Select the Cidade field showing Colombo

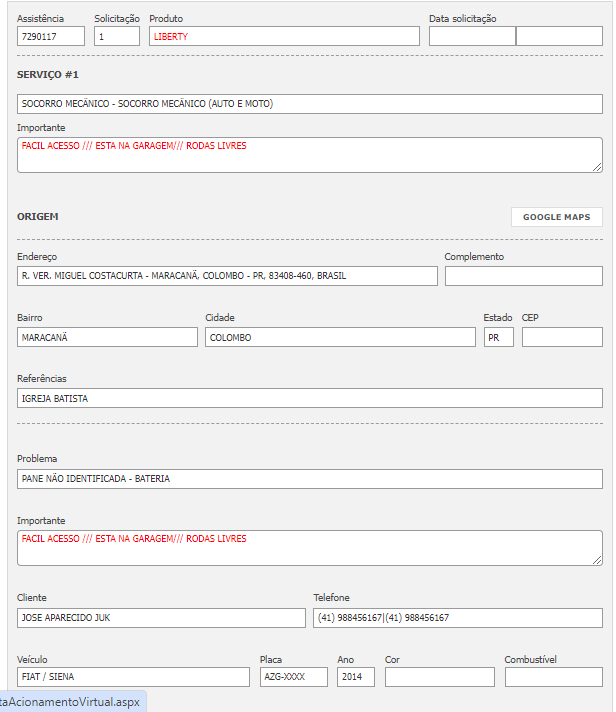(x=340, y=337)
